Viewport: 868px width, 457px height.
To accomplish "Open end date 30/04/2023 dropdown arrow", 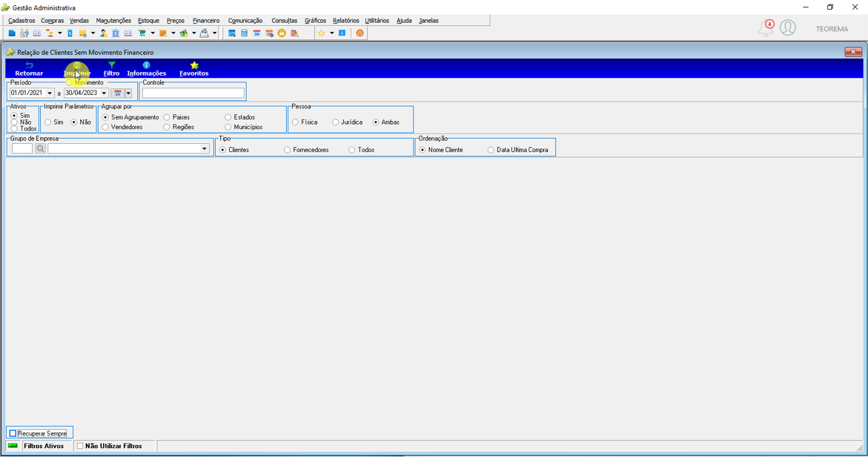I will 104,93.
